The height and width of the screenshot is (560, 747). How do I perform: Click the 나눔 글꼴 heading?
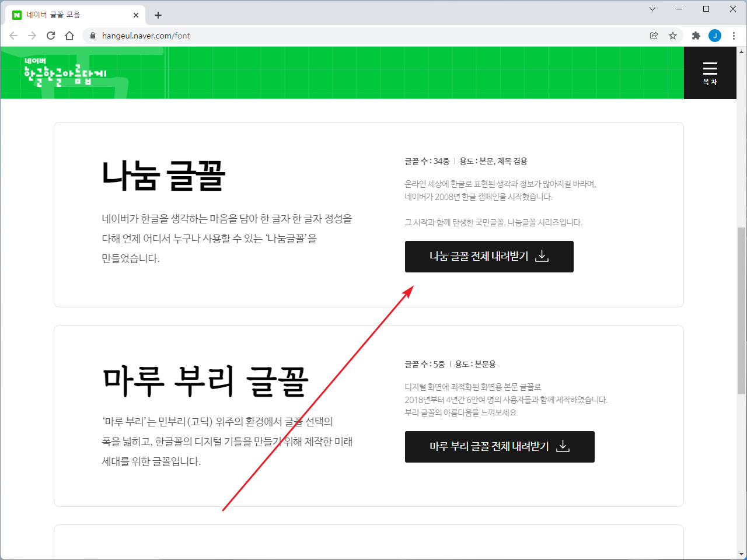163,175
